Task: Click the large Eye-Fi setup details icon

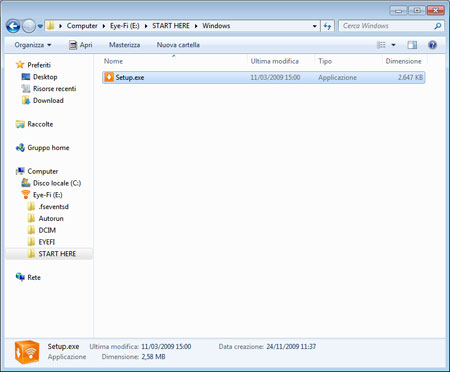Action: 27,352
